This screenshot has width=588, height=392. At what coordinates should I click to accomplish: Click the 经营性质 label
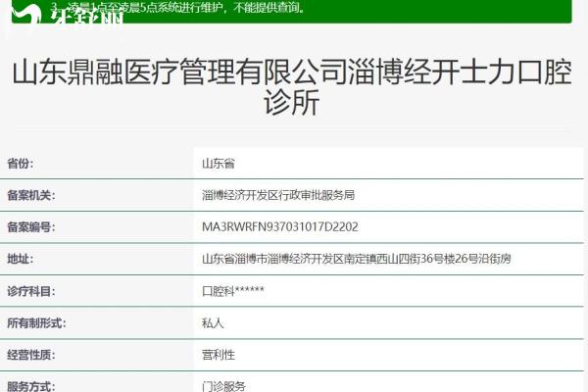(31, 355)
